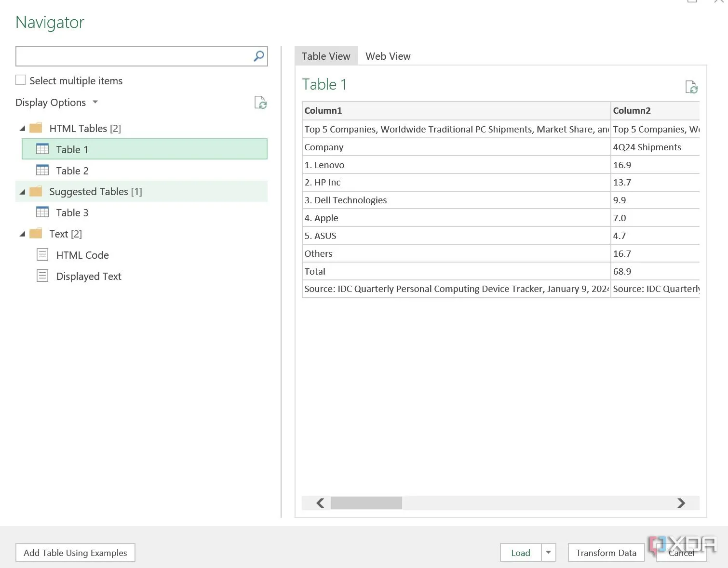Click the 'Others' cell

tap(456, 254)
